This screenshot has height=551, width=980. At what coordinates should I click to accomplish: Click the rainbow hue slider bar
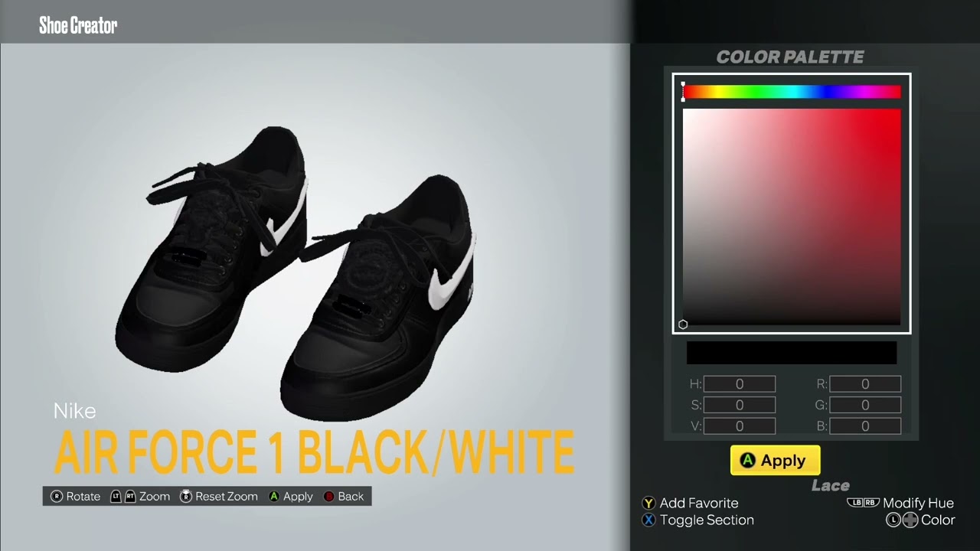click(x=792, y=93)
